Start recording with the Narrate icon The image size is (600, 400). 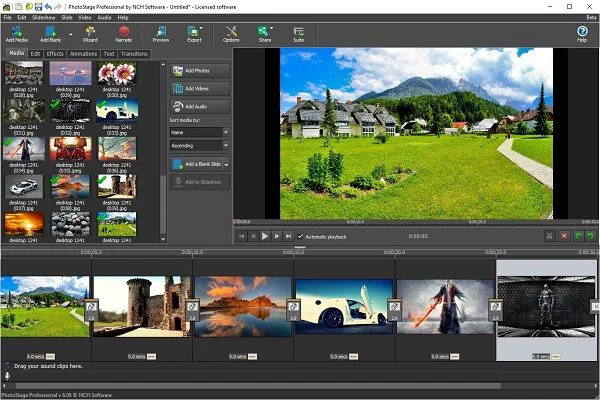point(124,31)
